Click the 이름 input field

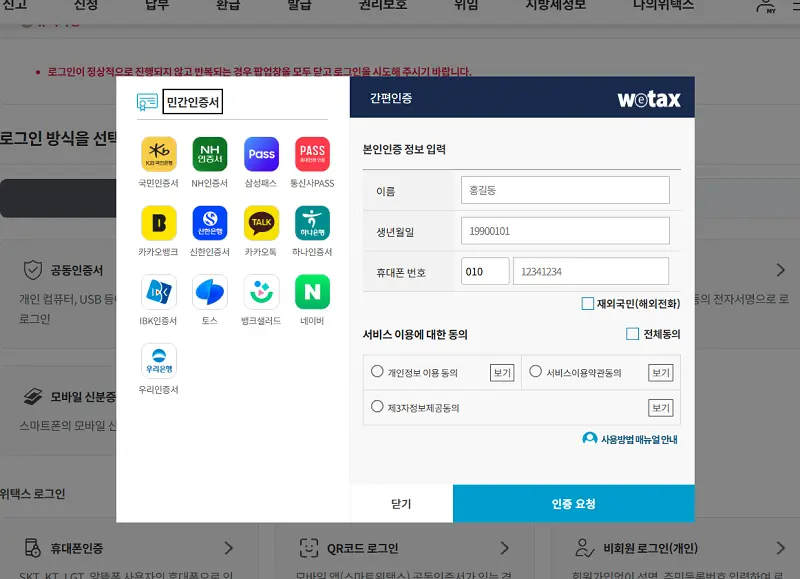click(565, 190)
